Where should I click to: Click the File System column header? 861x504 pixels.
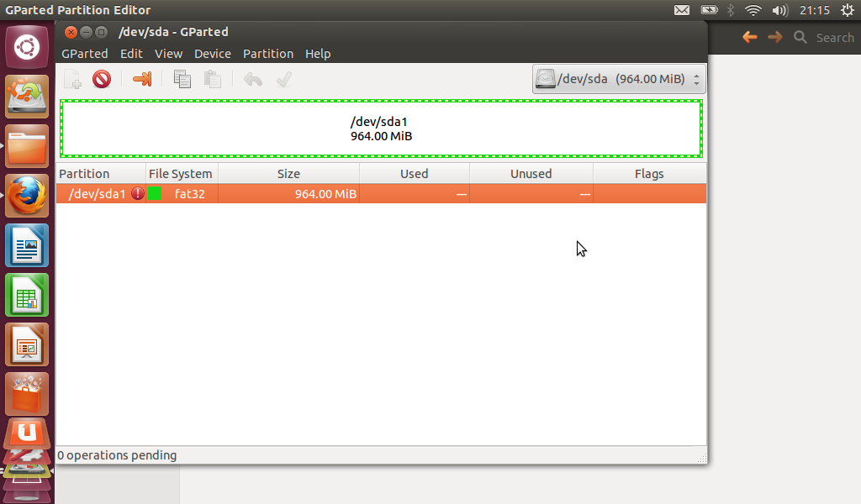pyautogui.click(x=181, y=174)
